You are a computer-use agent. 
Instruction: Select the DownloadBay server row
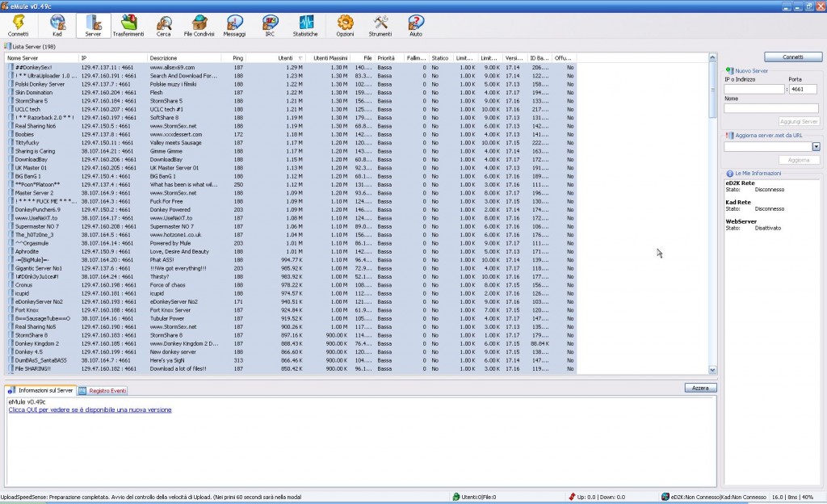(291, 160)
